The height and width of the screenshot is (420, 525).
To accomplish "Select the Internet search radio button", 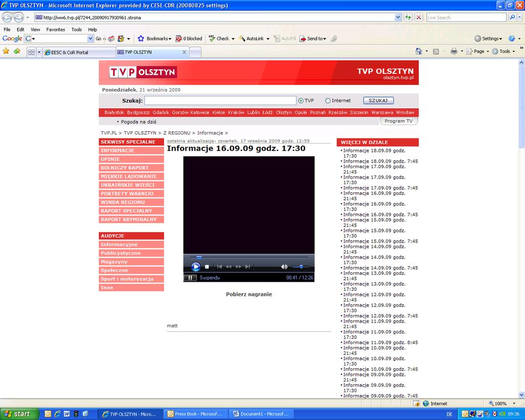I will 328,101.
